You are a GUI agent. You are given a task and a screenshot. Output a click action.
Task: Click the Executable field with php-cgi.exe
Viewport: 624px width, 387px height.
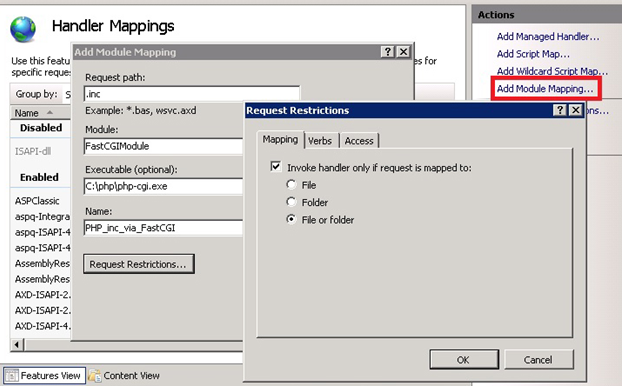coord(163,186)
